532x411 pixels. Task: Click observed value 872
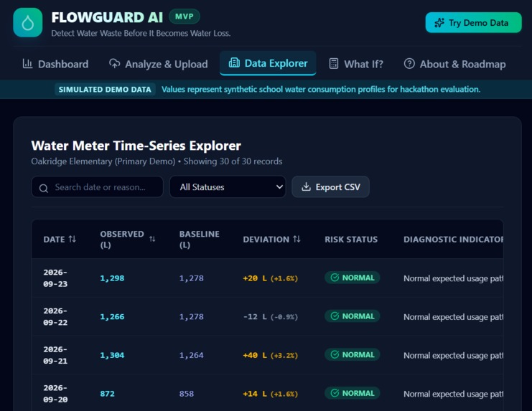click(107, 394)
